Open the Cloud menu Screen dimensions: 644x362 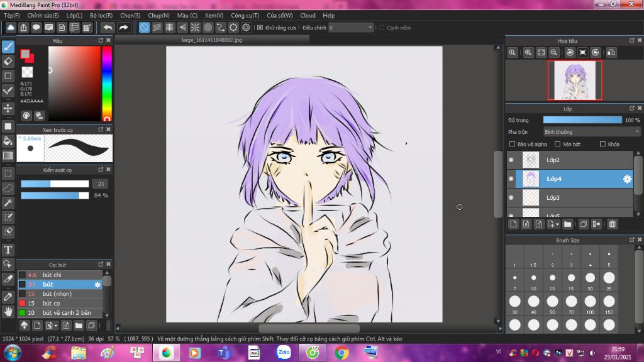(308, 16)
